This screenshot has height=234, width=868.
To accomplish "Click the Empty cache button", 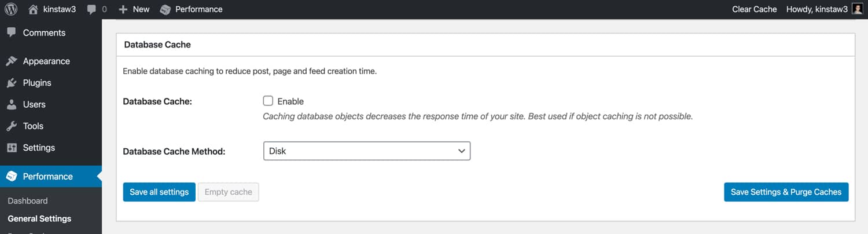I will (x=228, y=192).
